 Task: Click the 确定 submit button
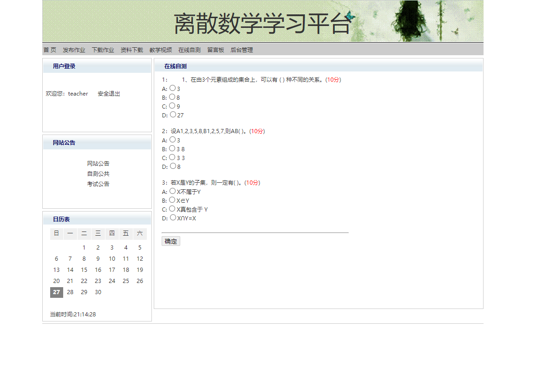click(x=170, y=241)
